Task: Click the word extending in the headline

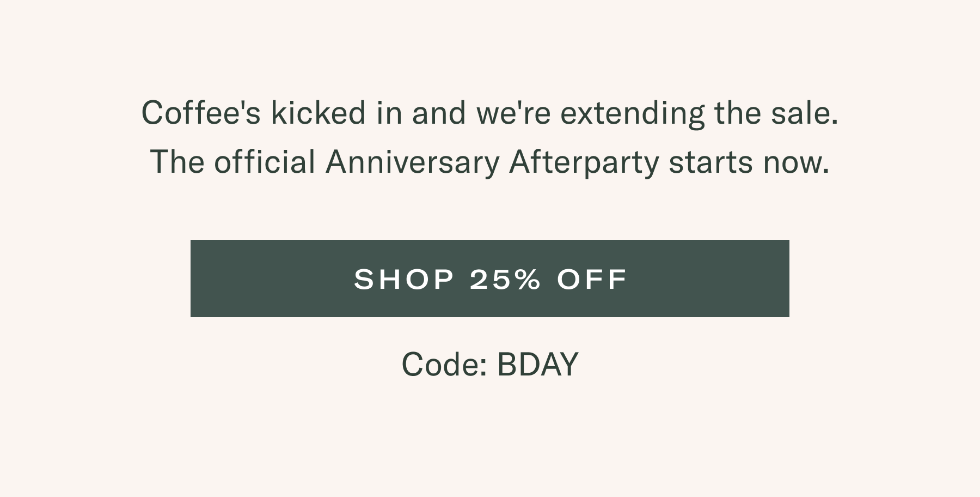Action: tap(632, 113)
